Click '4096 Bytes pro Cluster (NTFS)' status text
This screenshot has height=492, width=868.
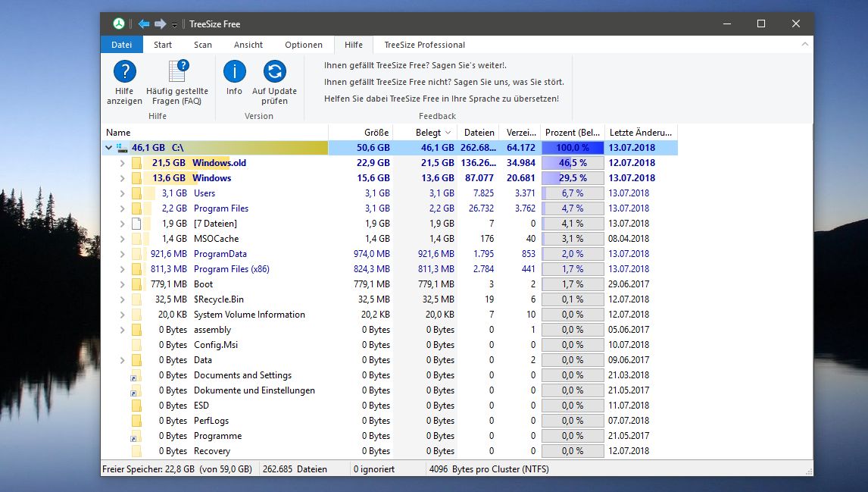point(489,469)
